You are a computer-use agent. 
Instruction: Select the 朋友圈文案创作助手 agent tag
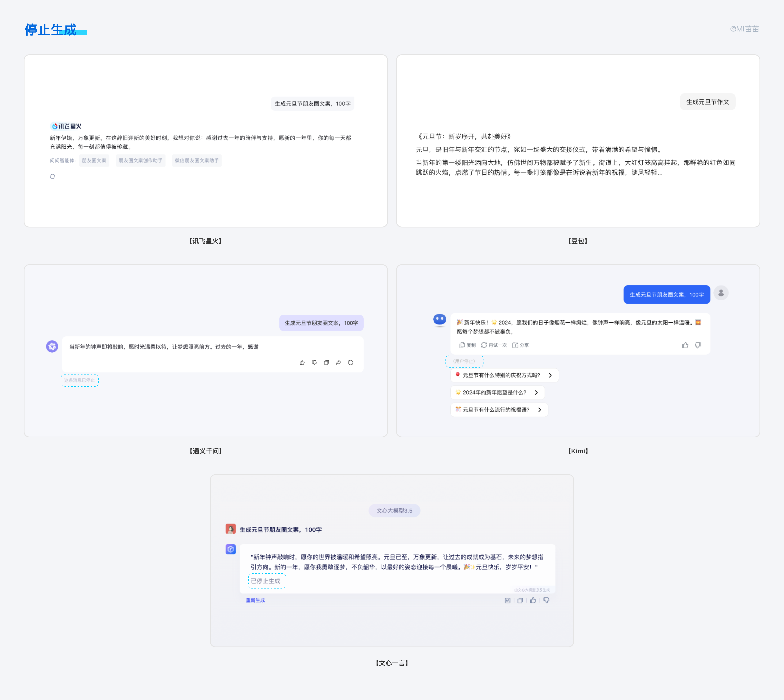pos(140,160)
